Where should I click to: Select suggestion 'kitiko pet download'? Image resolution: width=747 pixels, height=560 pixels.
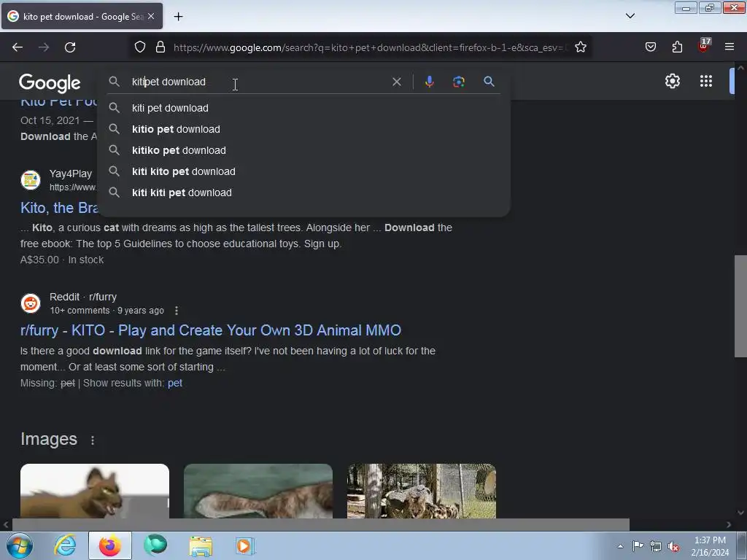coord(304,150)
